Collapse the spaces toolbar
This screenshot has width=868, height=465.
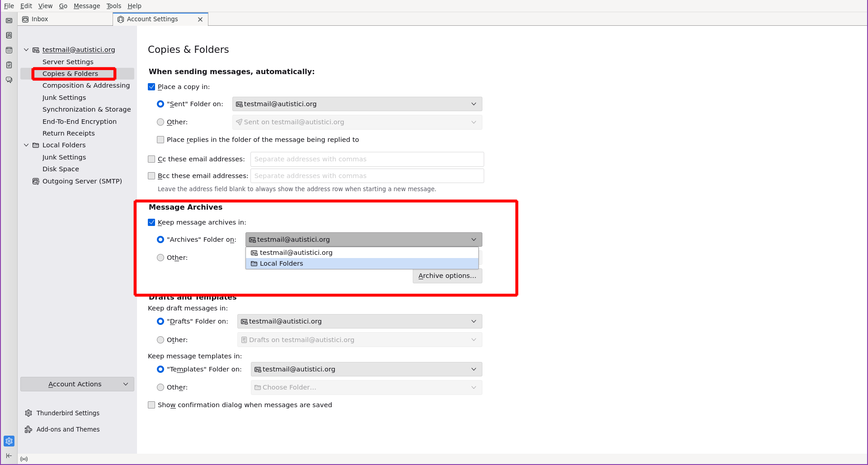(9, 456)
